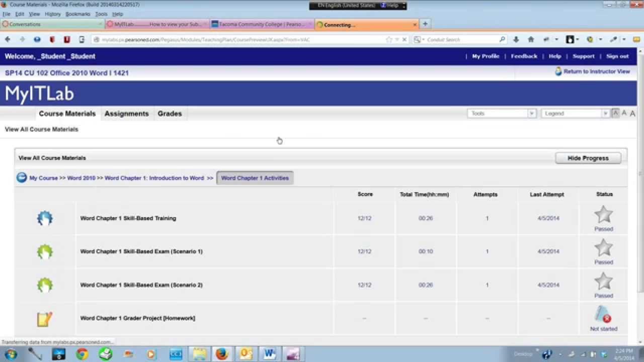
Task: Switch to Assignments tab
Action: pyautogui.click(x=126, y=114)
